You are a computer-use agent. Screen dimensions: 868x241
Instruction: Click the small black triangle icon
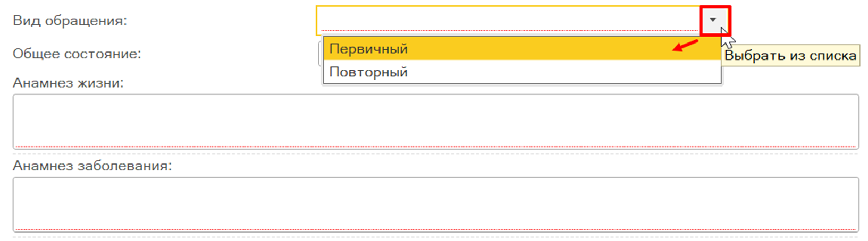pos(713,20)
